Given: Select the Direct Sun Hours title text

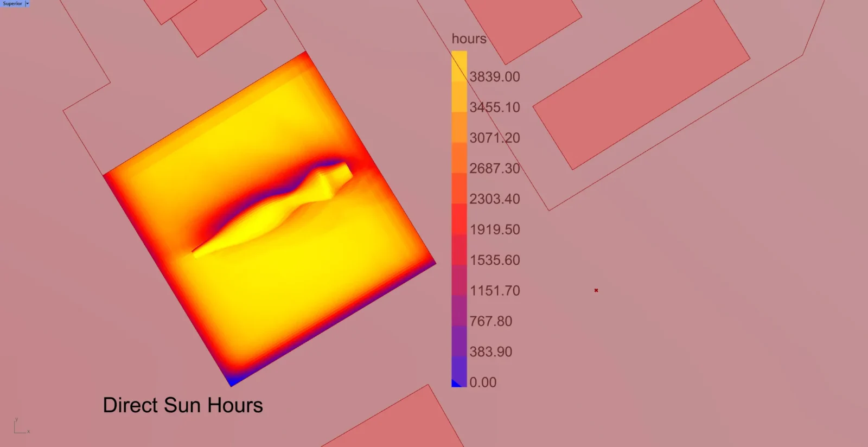Looking at the screenshot, I should pos(183,405).
